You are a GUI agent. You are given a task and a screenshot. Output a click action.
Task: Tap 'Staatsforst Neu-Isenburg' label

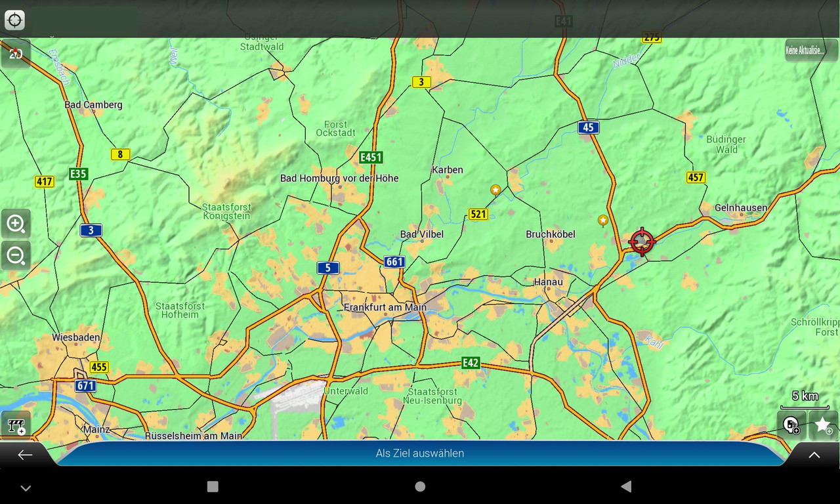pos(432,396)
